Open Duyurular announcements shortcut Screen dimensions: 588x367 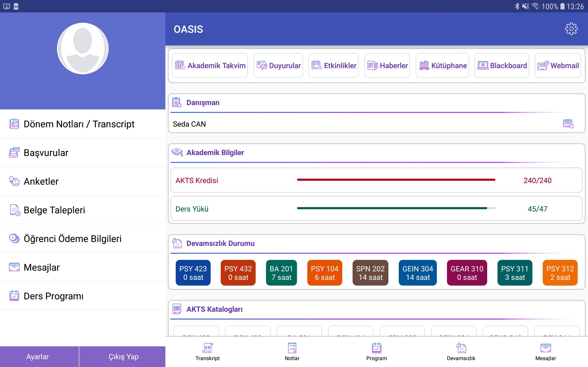pos(278,66)
